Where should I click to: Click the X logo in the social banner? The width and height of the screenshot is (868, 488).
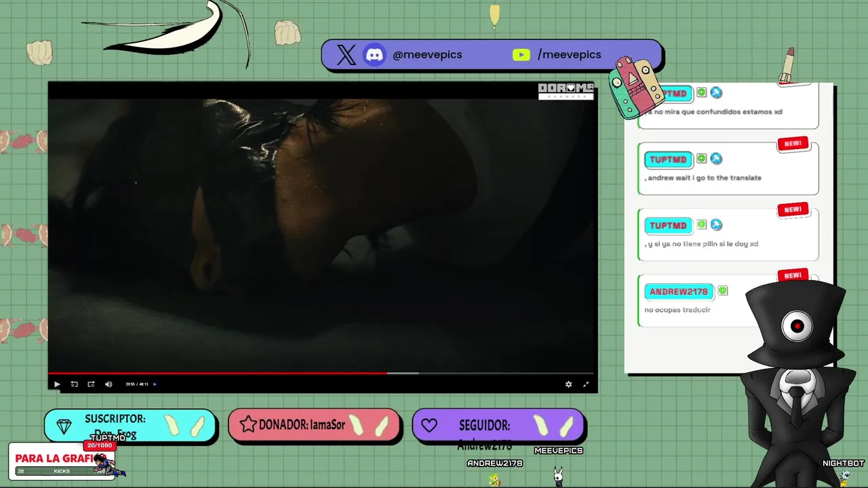346,55
